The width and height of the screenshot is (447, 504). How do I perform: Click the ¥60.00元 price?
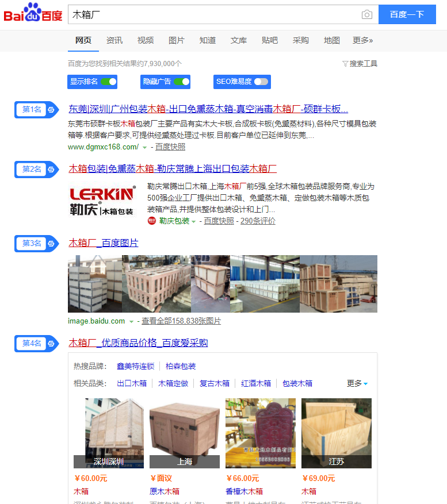tap(91, 478)
